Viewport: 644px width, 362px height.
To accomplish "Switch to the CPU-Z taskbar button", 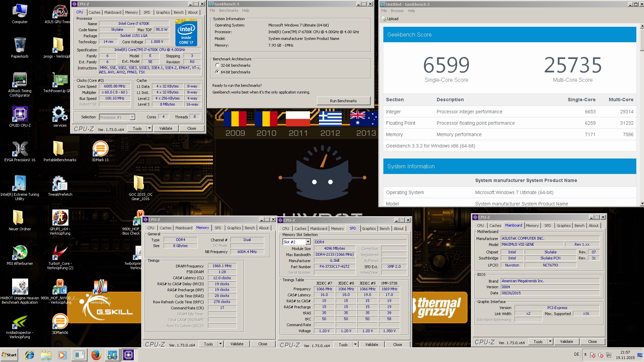I will click(128, 355).
